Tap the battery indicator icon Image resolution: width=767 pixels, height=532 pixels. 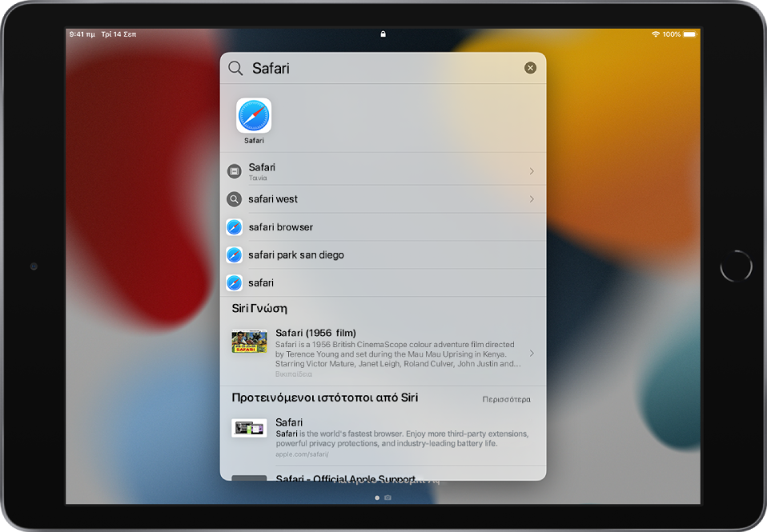tap(689, 34)
